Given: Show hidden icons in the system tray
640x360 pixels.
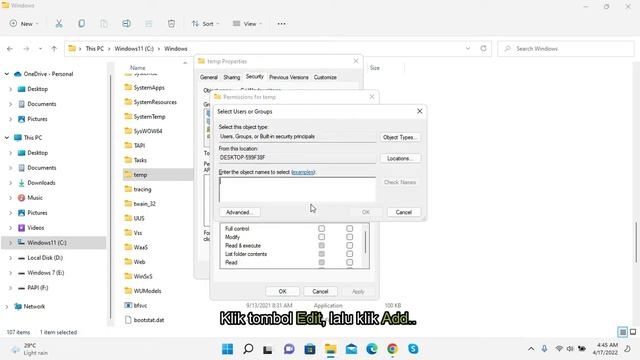Looking at the screenshot, I should [531, 349].
